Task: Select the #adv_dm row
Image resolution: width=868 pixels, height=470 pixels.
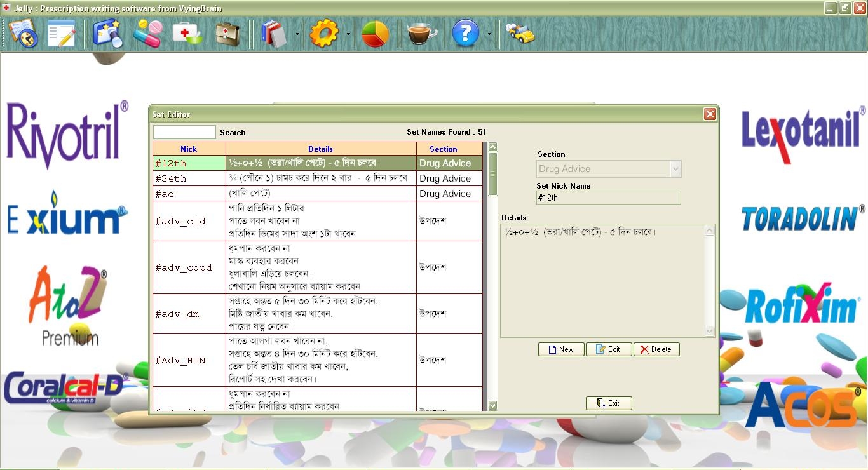Action: point(318,314)
